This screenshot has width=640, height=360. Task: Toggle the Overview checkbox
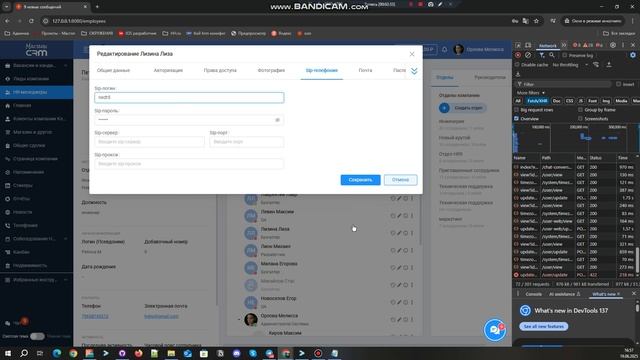click(517, 119)
